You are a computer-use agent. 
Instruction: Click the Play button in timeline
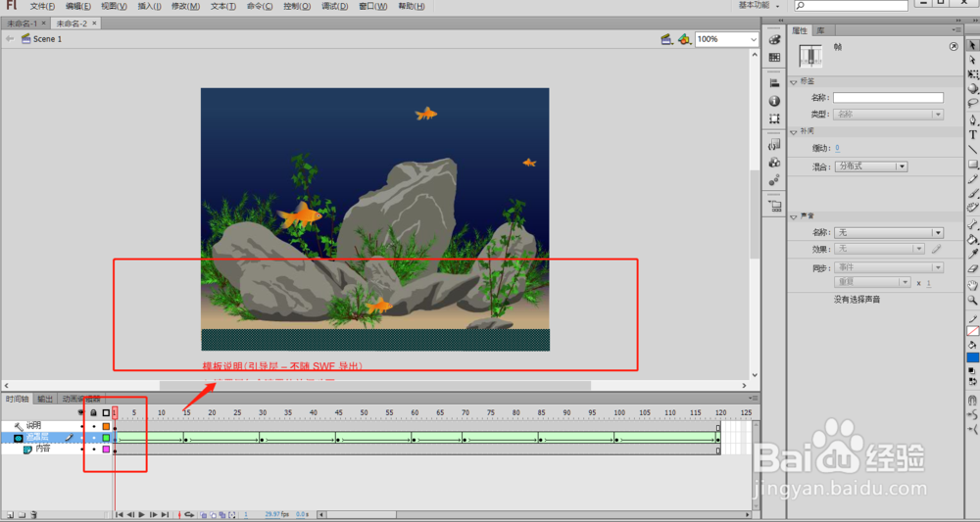142,515
